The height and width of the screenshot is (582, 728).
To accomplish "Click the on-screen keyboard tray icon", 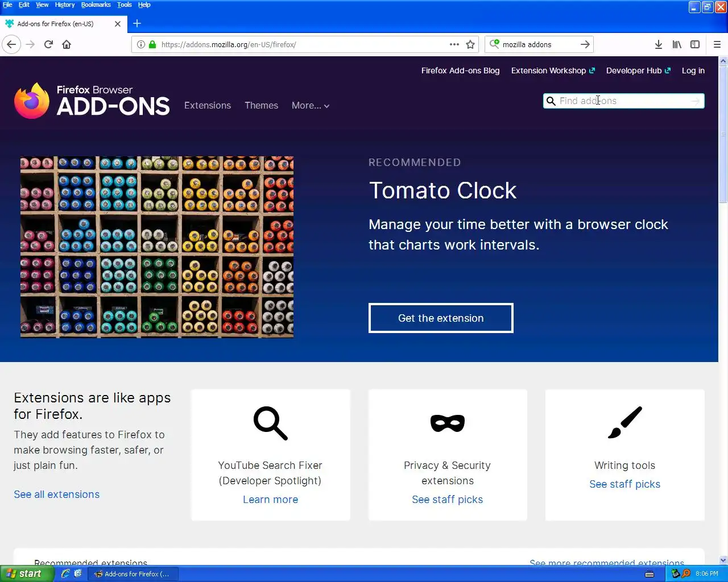I will pyautogui.click(x=650, y=574).
